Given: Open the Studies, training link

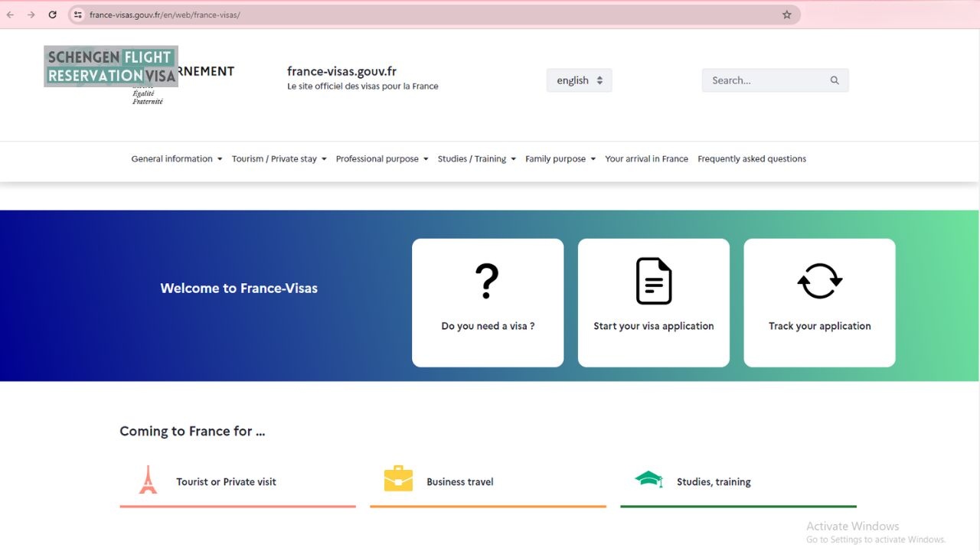Looking at the screenshot, I should point(714,482).
